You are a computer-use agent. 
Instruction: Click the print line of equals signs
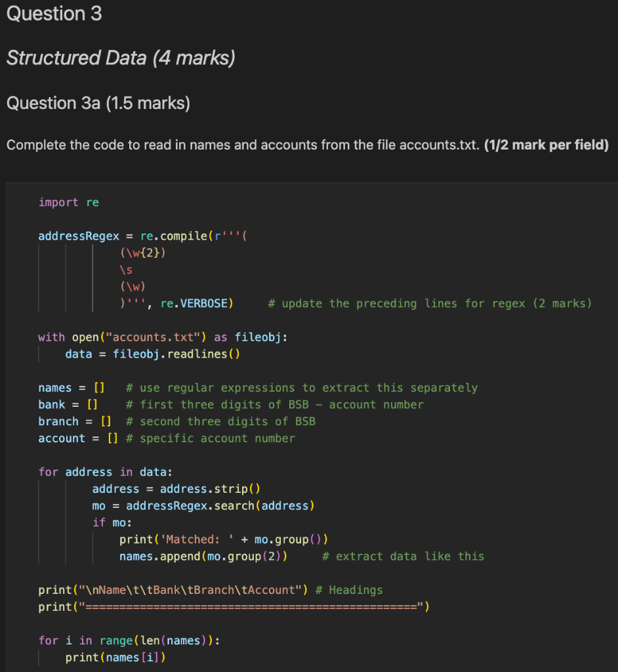tap(234, 607)
